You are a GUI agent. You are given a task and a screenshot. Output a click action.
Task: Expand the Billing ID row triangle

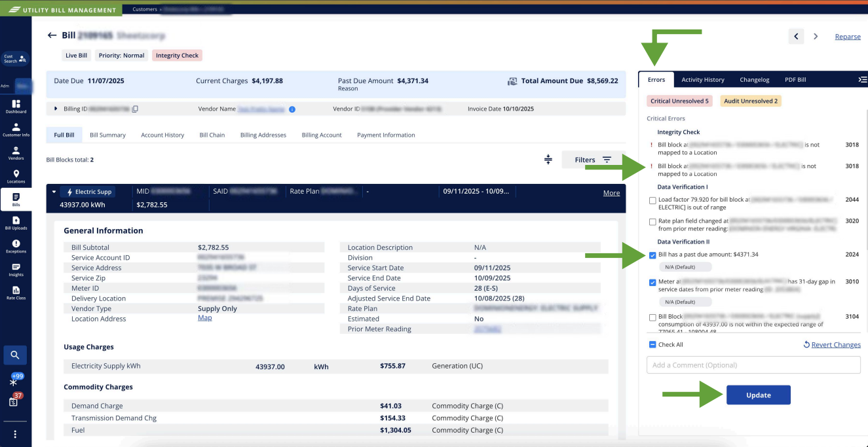point(56,109)
